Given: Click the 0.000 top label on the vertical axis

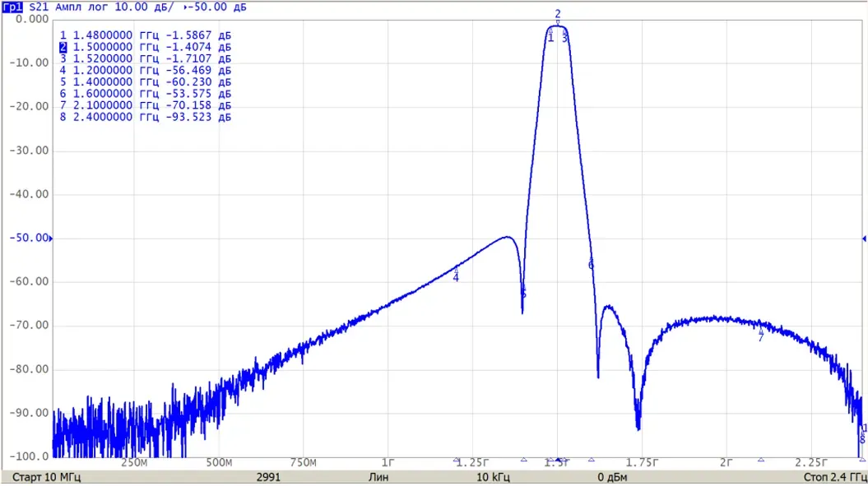Looking at the screenshot, I should (x=32, y=20).
